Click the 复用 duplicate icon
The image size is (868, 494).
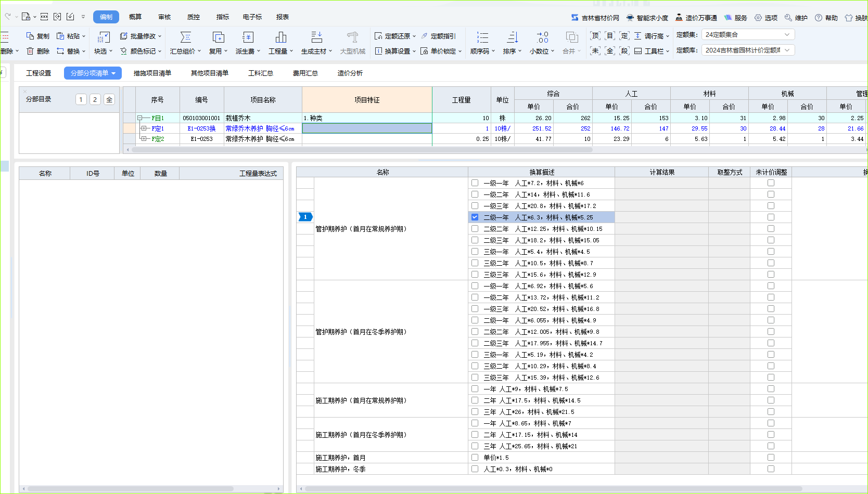coord(218,37)
